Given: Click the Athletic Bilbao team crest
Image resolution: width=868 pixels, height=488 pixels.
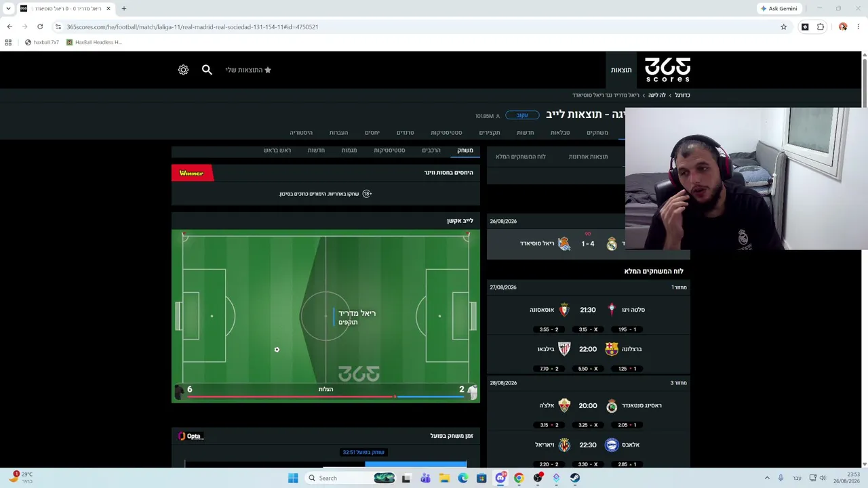Looking at the screenshot, I should [x=564, y=349].
